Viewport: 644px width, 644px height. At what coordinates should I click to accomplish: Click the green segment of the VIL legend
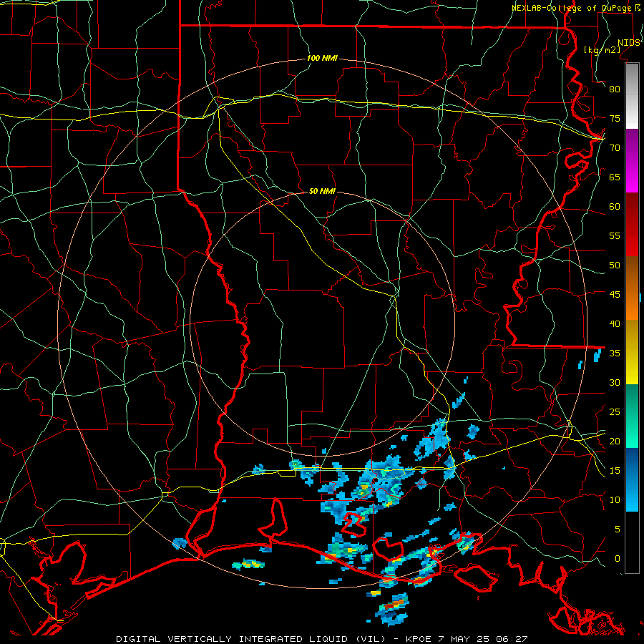pyautogui.click(x=632, y=416)
